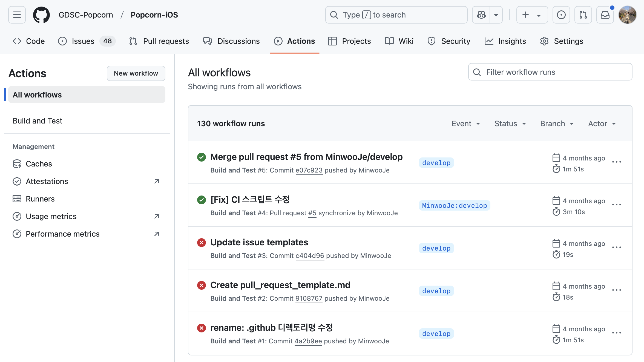Open the create new plus dropdown
This screenshot has height=362, width=644.
tap(532, 15)
